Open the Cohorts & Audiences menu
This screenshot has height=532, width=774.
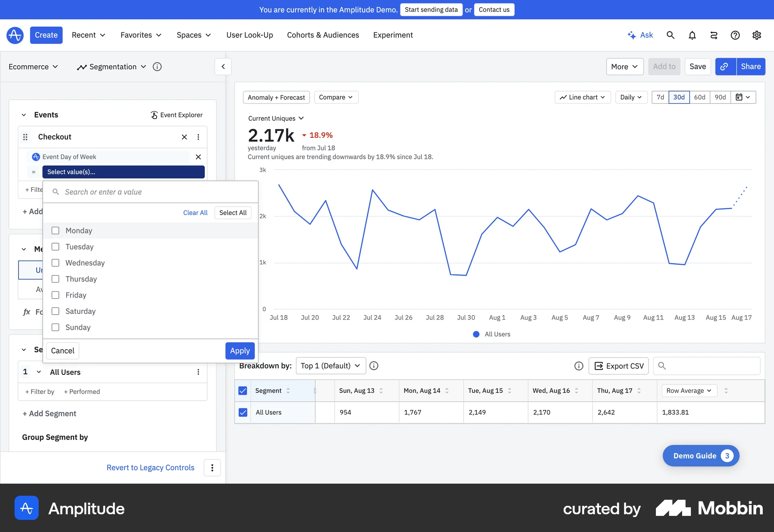click(323, 35)
